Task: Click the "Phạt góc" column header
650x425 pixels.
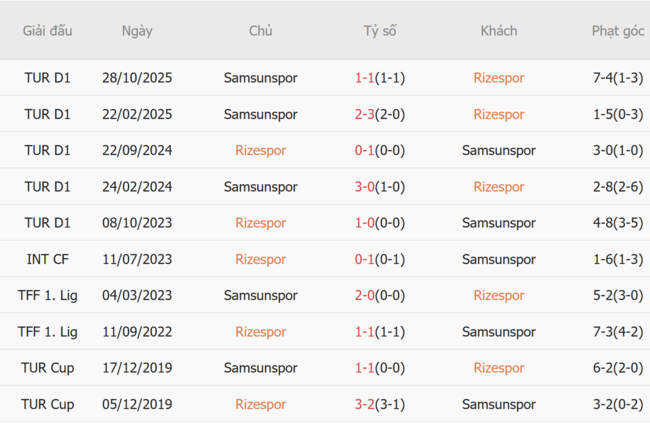Action: (617, 31)
